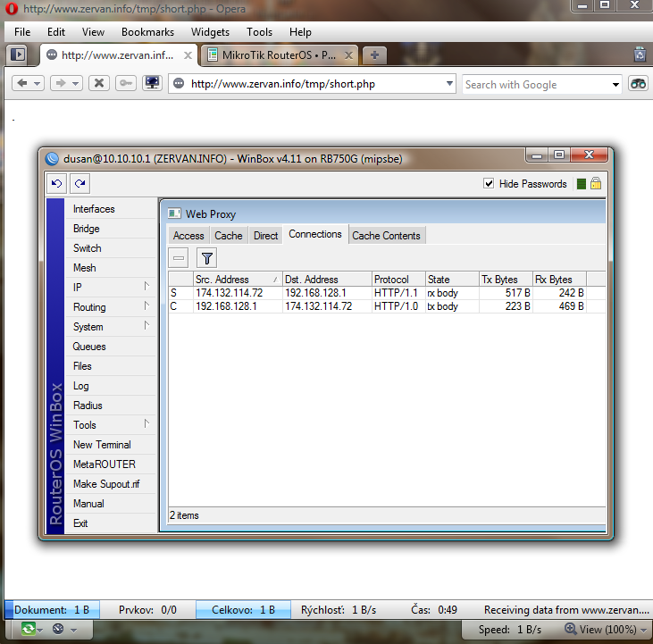The image size is (653, 644).
Task: Expand the System submenu
Action: tap(147, 325)
